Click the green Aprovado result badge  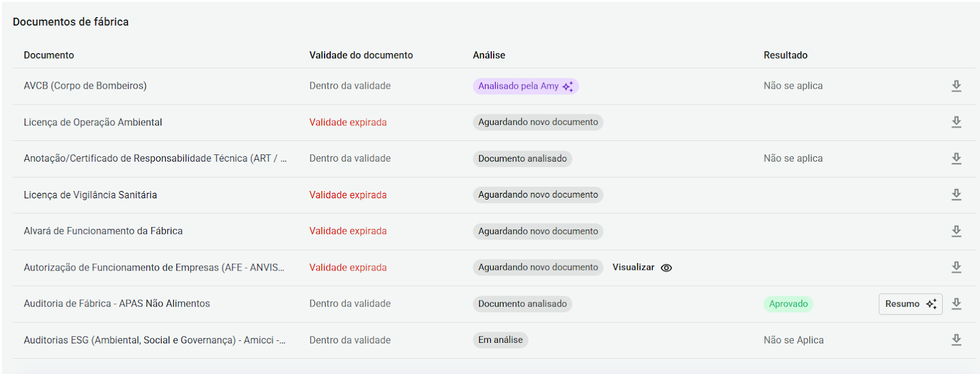pyautogui.click(x=788, y=304)
